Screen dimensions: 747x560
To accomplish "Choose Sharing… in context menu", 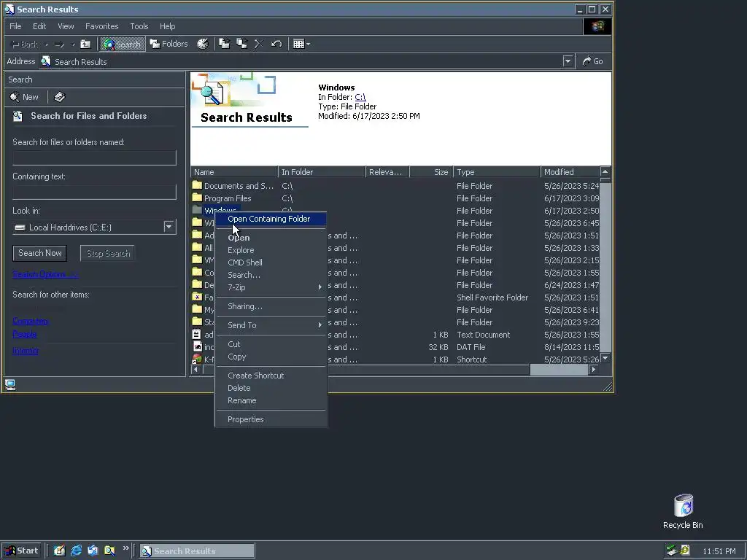I will (x=271, y=306).
